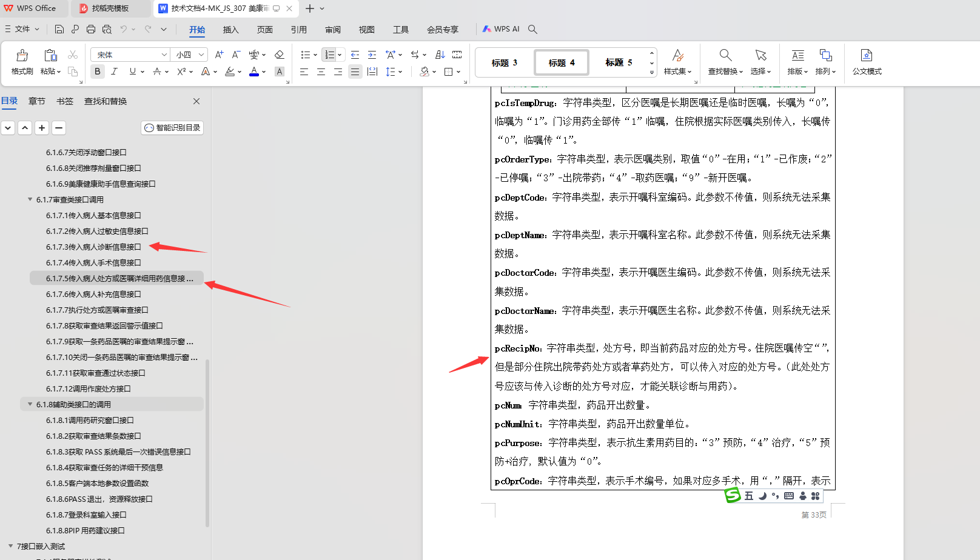
Task: Open the WPS AI button
Action: click(501, 29)
